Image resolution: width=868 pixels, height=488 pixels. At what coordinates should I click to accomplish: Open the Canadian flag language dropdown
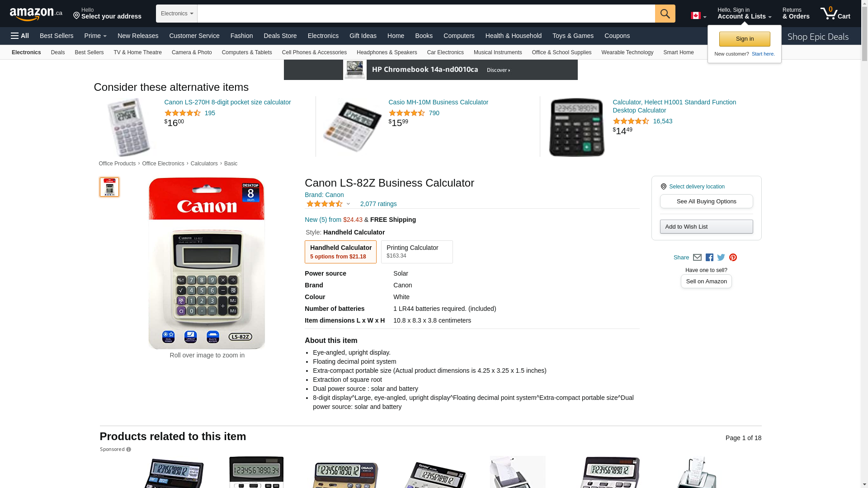(698, 16)
